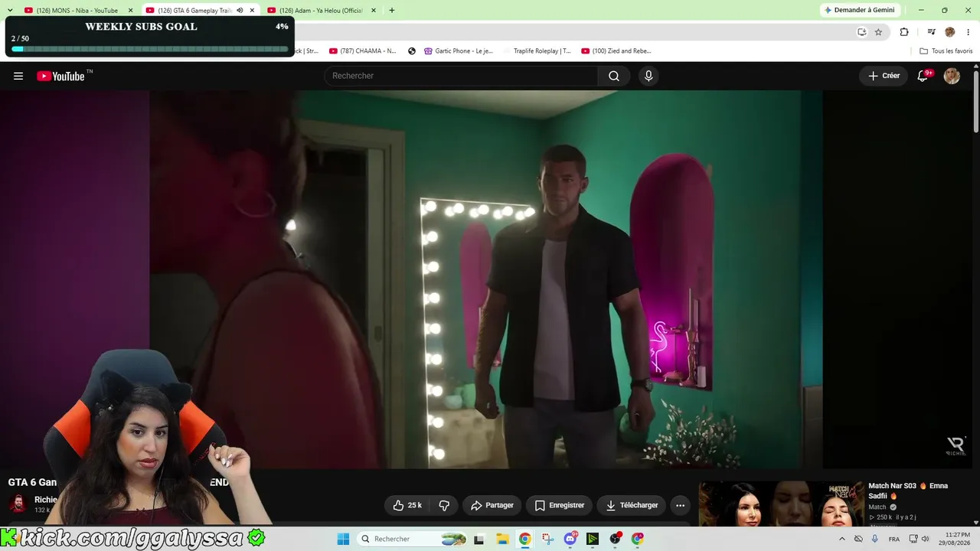Click the YouTube search magnifier button

click(x=614, y=76)
